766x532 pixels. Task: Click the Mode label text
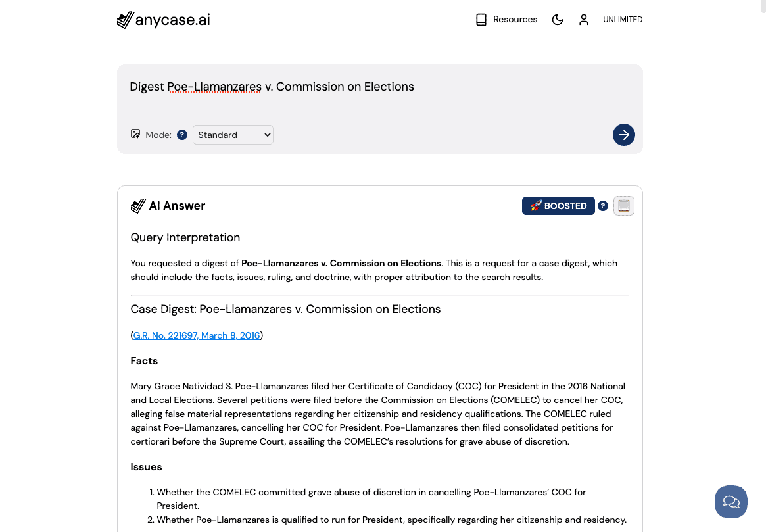click(x=158, y=135)
